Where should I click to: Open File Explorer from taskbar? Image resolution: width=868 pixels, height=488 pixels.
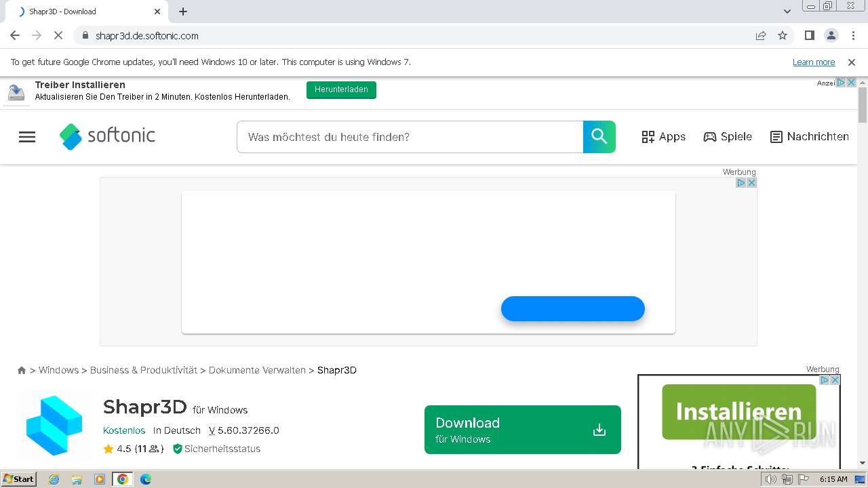[77, 479]
